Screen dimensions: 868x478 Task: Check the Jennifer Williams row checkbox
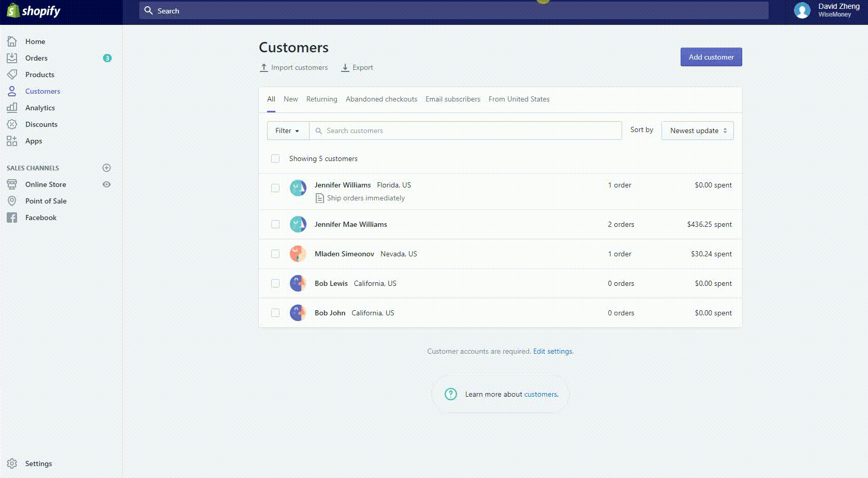pyautogui.click(x=275, y=188)
